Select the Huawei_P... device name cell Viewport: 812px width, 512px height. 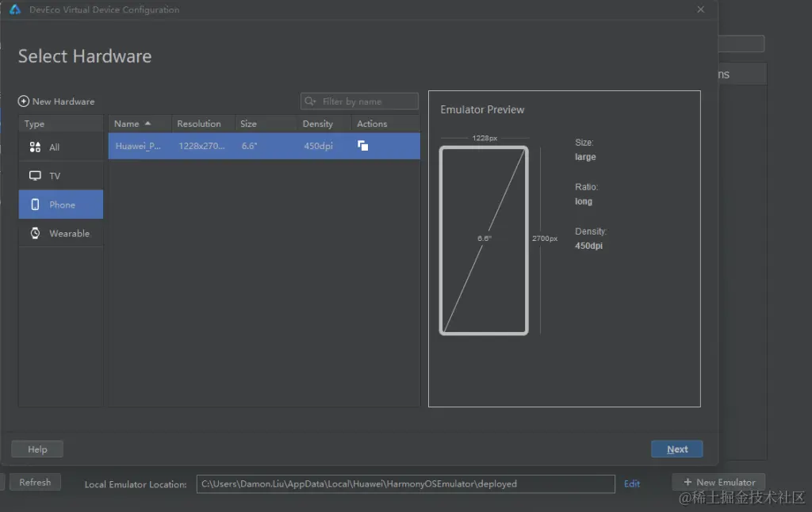point(138,146)
